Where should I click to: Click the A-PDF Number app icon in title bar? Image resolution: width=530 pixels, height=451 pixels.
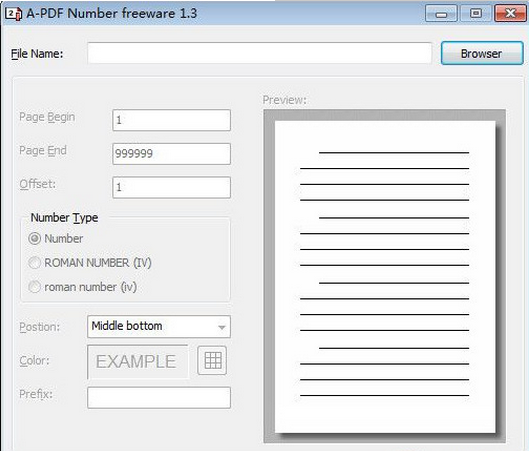[x=14, y=14]
